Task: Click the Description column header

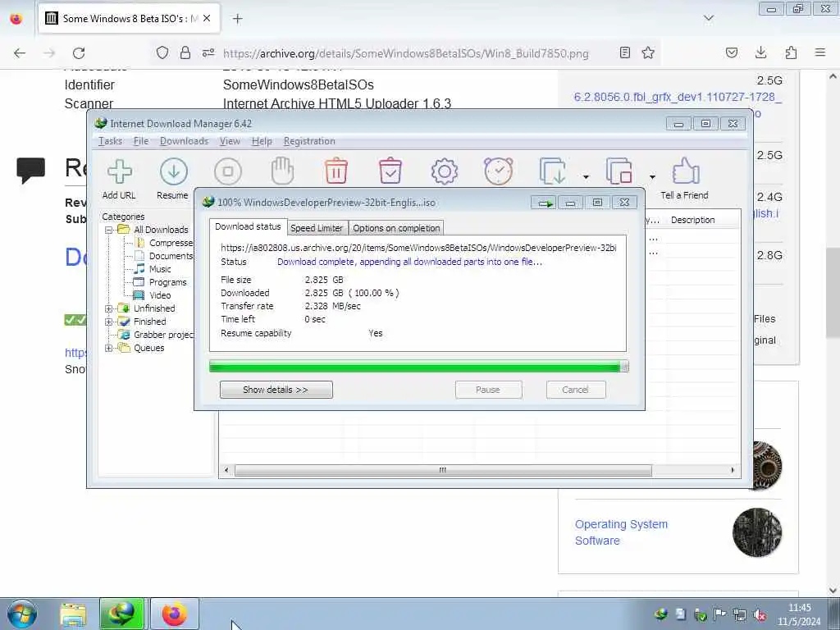Action: [692, 220]
